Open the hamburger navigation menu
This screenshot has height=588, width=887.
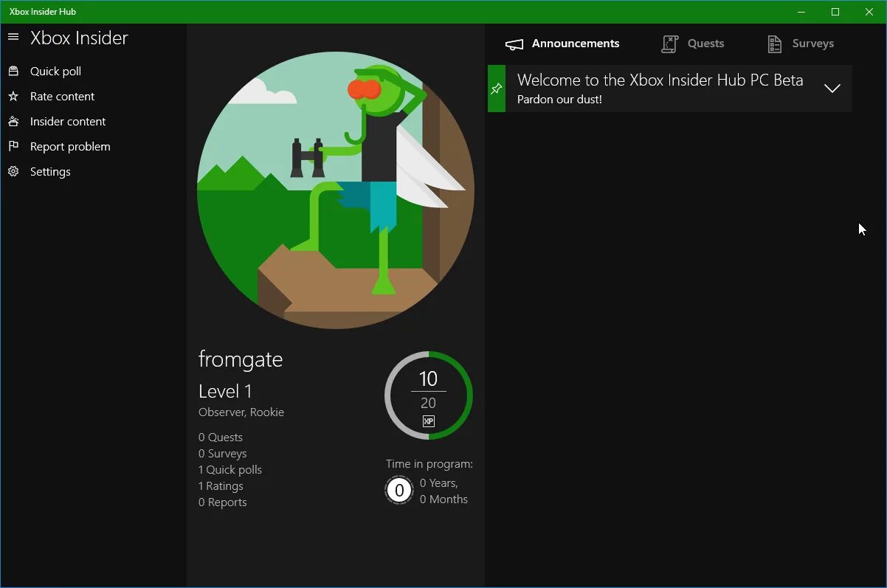[13, 37]
